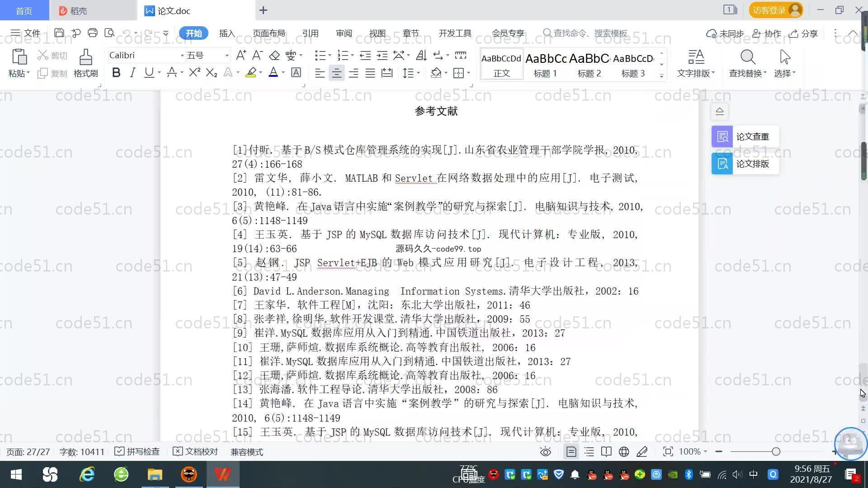868x488 pixels.
Task: Toggle left text alignment
Action: point(320,73)
